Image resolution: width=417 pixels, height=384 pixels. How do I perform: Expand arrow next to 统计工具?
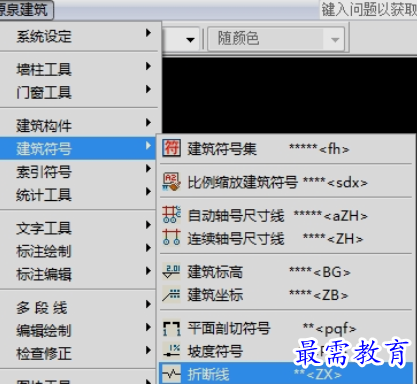tap(148, 191)
